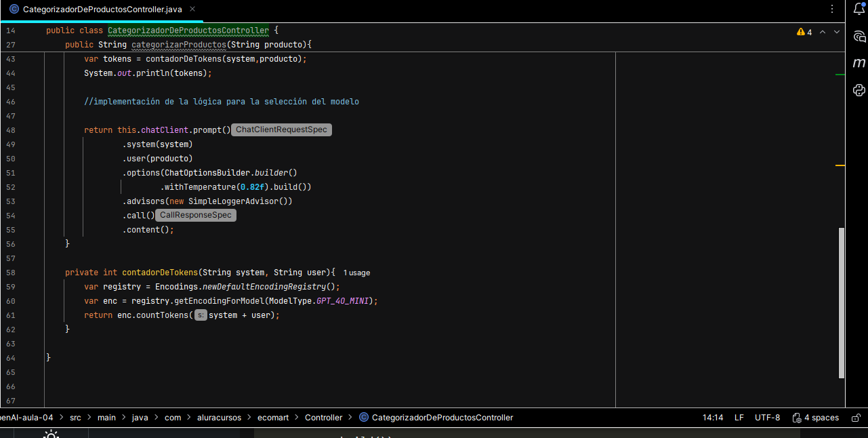Go to previous highlighted problem with up chevron
868x438 pixels.
pyautogui.click(x=823, y=32)
